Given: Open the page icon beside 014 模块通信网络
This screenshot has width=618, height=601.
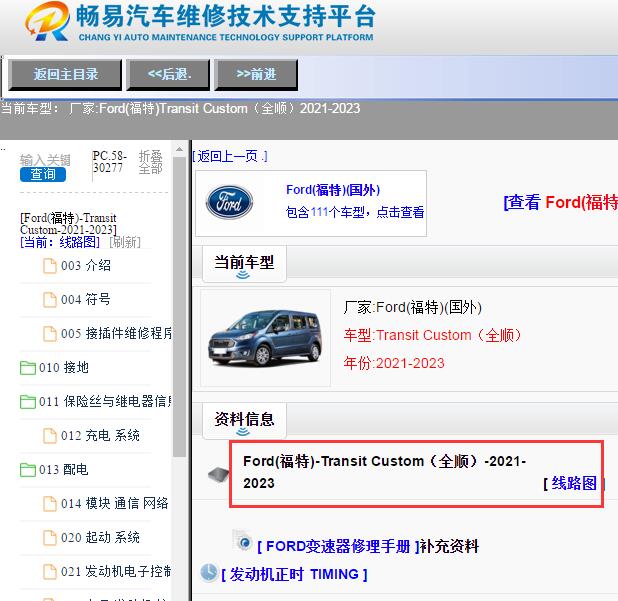Looking at the screenshot, I should 50,504.
